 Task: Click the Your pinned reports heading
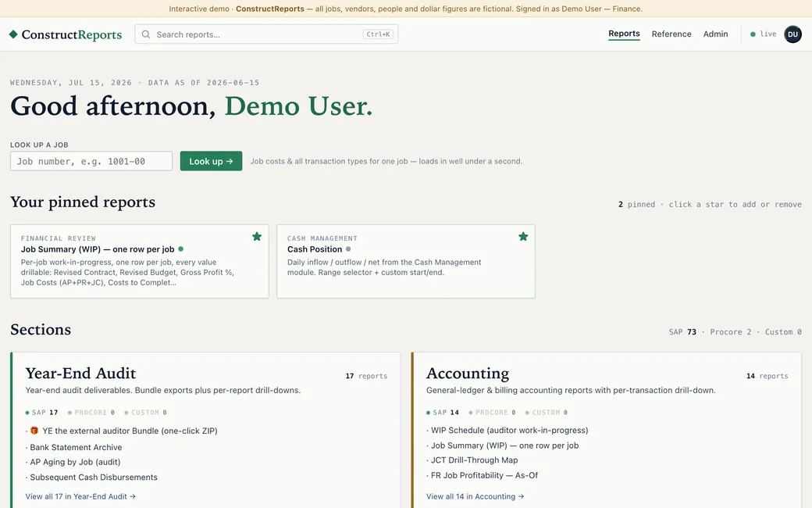pyautogui.click(x=83, y=202)
